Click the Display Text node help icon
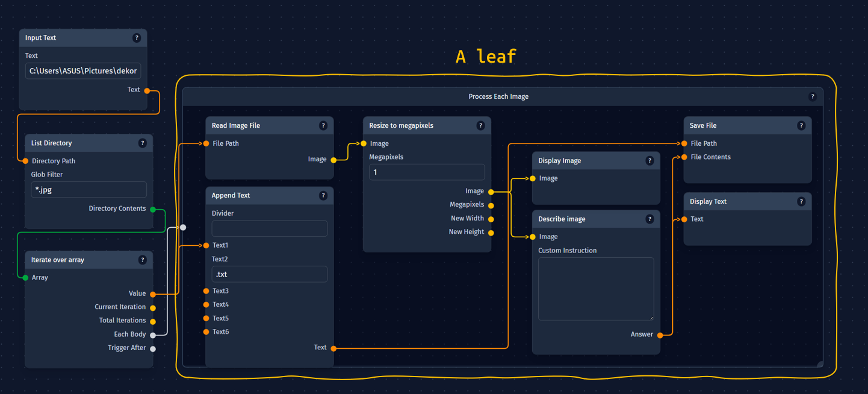The width and height of the screenshot is (868, 394). [x=801, y=202]
